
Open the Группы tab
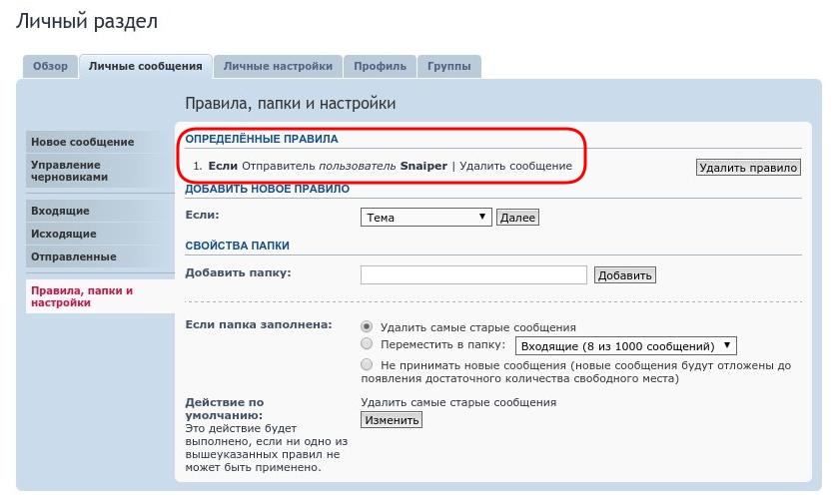[449, 67]
